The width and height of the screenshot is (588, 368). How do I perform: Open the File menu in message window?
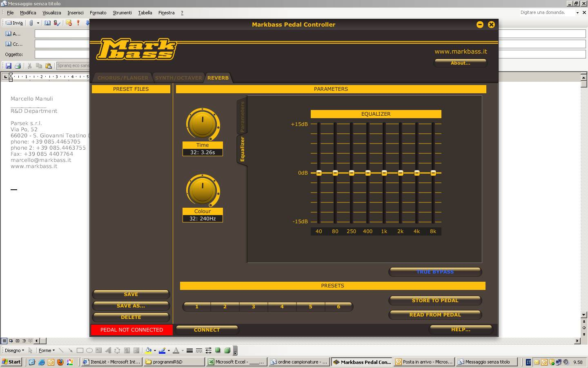click(x=10, y=13)
